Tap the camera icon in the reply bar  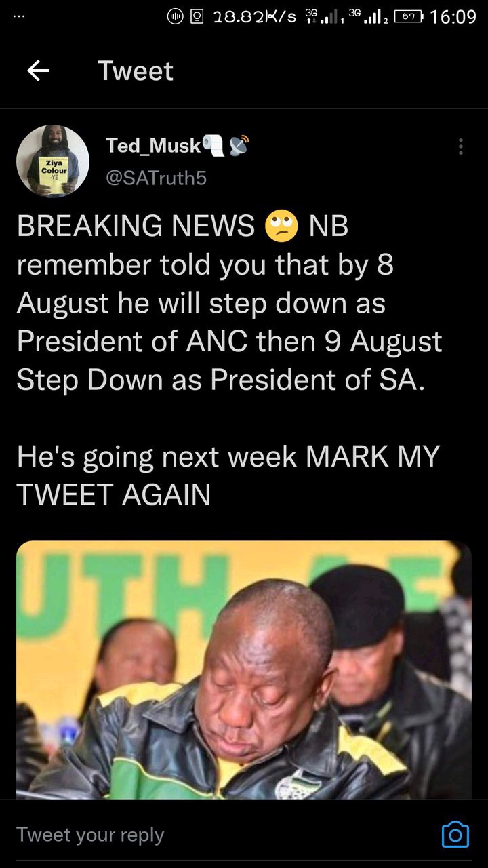pyautogui.click(x=455, y=834)
